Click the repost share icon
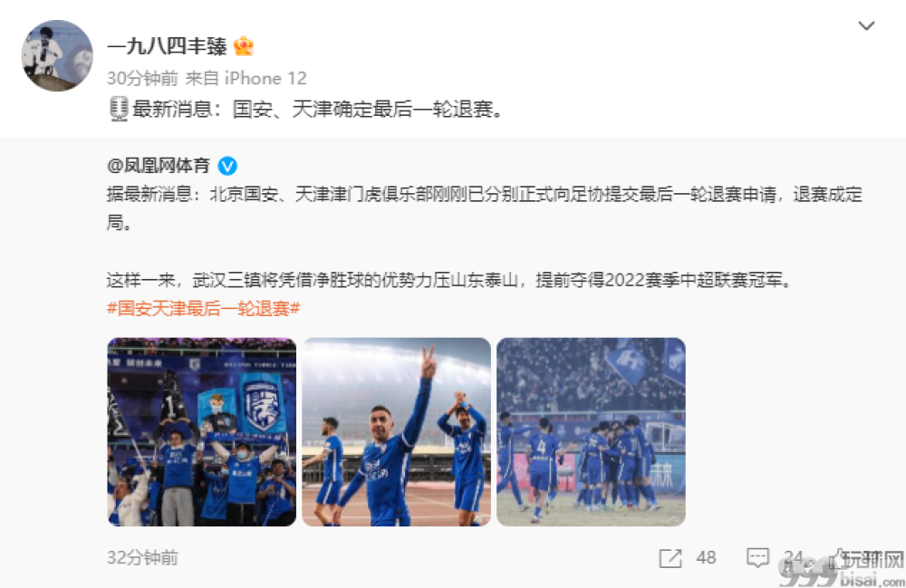The image size is (906, 588). click(x=670, y=558)
